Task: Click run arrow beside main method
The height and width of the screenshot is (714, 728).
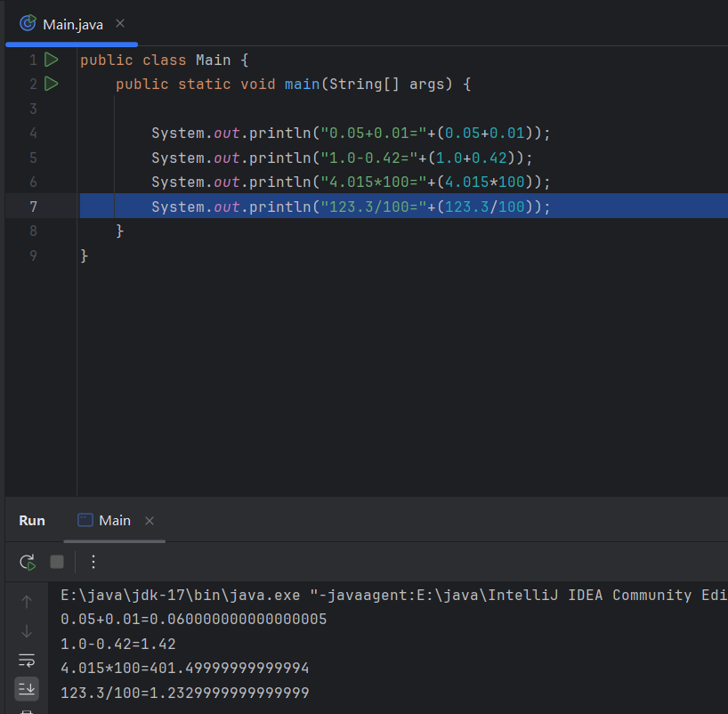Action: point(51,84)
